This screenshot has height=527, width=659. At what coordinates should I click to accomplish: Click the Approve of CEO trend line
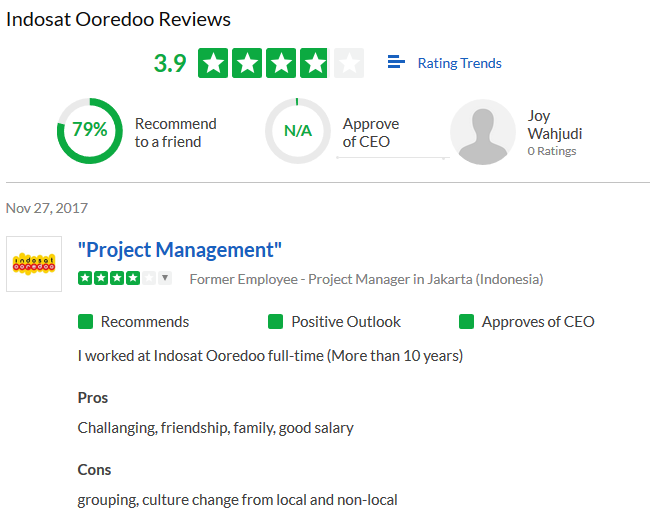point(393,158)
